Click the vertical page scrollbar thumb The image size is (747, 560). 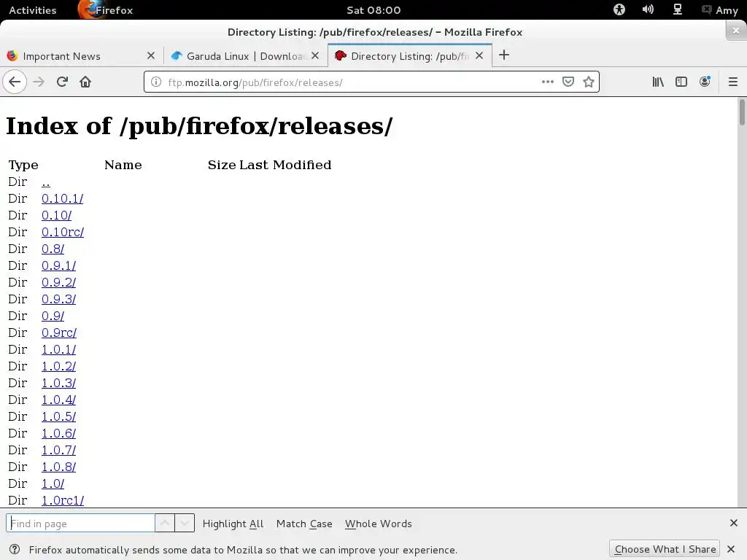point(742,112)
